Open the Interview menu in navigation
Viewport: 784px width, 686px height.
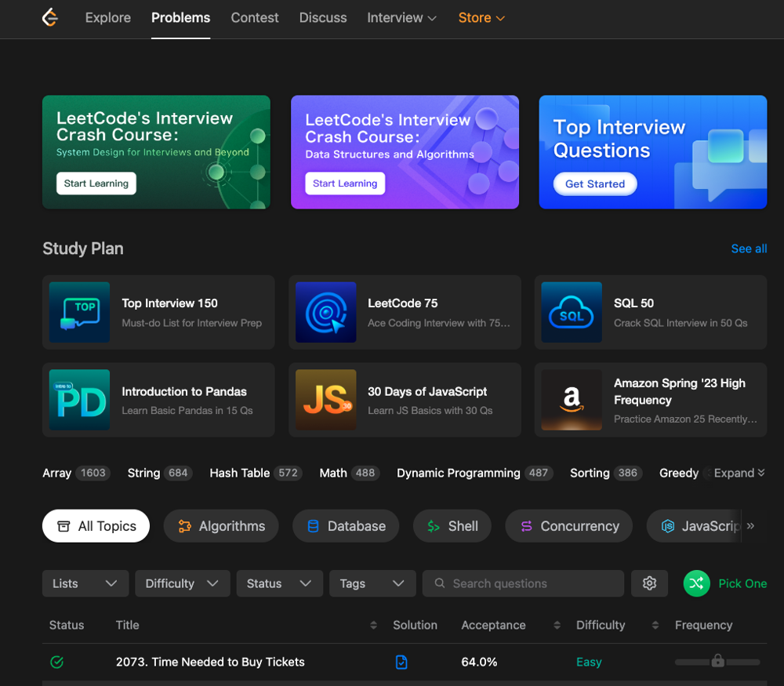pyautogui.click(x=401, y=17)
